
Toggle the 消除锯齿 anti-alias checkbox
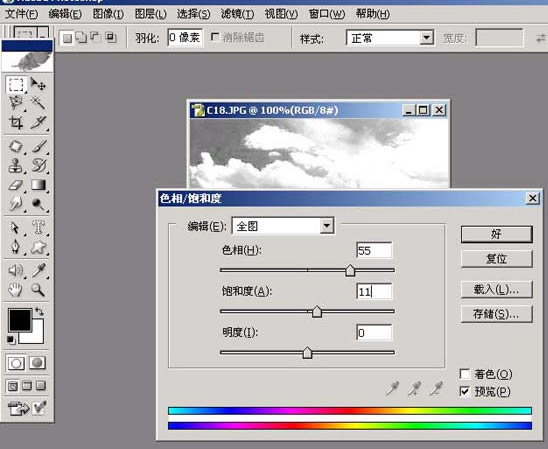tap(215, 37)
